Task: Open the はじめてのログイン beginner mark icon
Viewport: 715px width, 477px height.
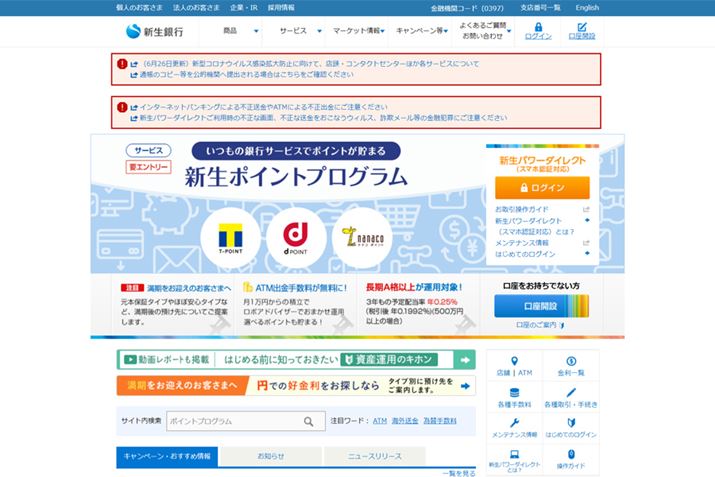Action: click(571, 423)
